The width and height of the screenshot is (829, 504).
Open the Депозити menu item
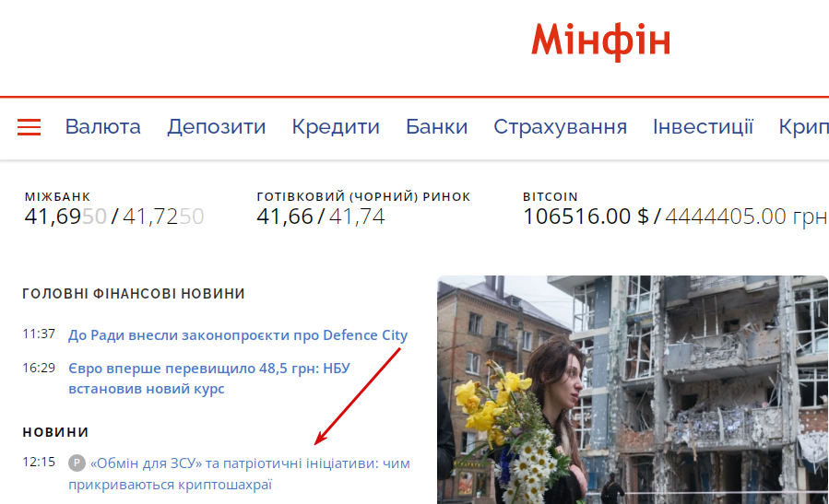(216, 127)
